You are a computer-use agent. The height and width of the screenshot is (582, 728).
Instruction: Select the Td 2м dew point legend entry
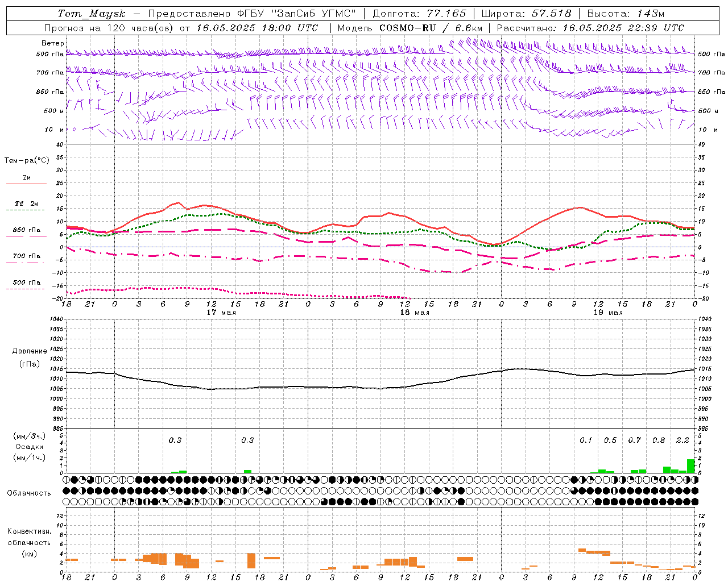click(27, 203)
